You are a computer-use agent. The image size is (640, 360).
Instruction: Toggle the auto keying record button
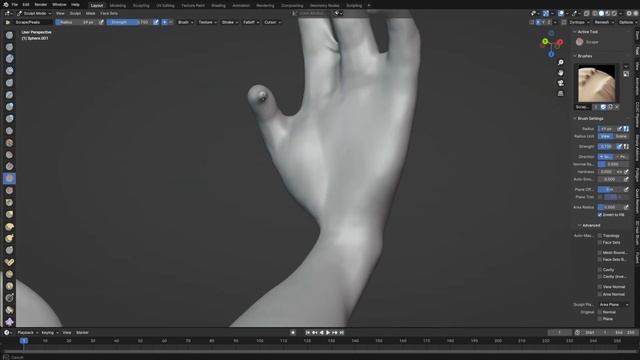click(x=293, y=333)
